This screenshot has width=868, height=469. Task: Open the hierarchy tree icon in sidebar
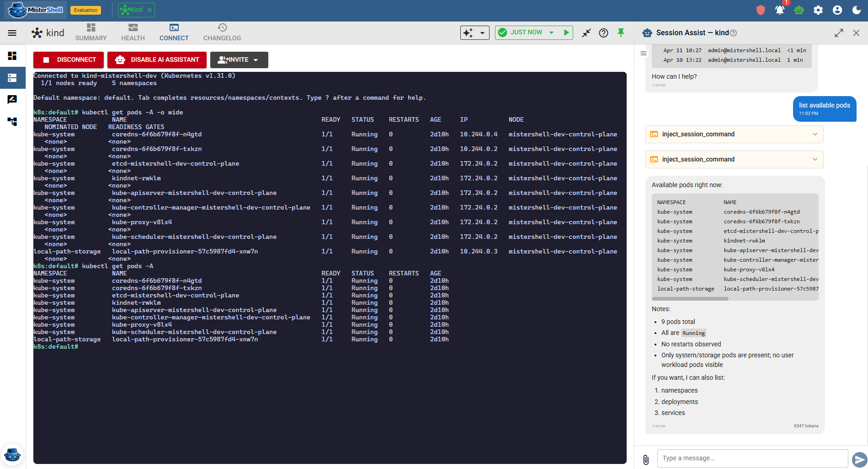click(x=12, y=121)
